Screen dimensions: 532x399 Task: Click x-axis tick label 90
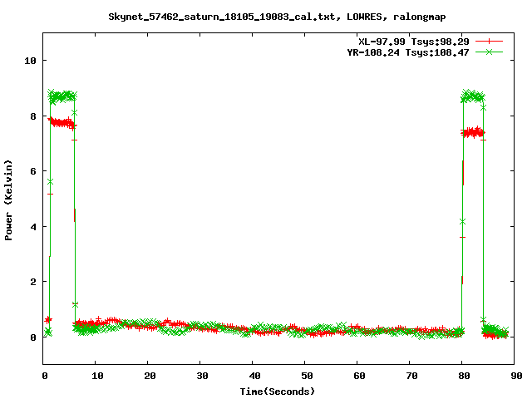[516, 376]
